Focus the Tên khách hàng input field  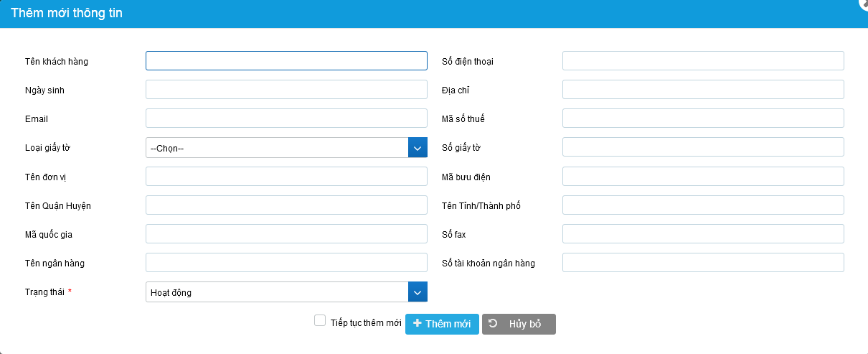[x=286, y=61]
